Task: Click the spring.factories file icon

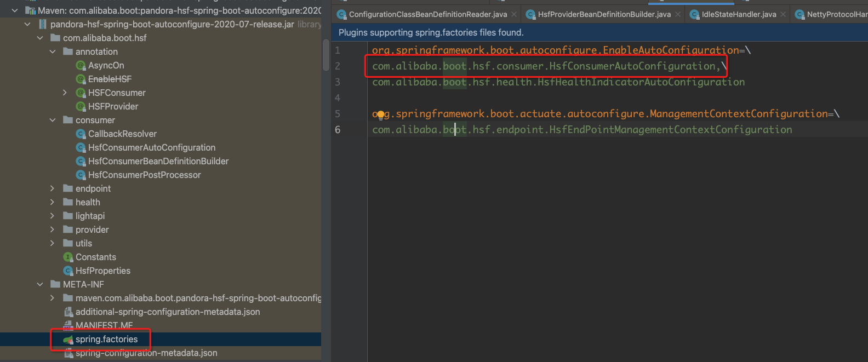Action: pyautogui.click(x=68, y=340)
